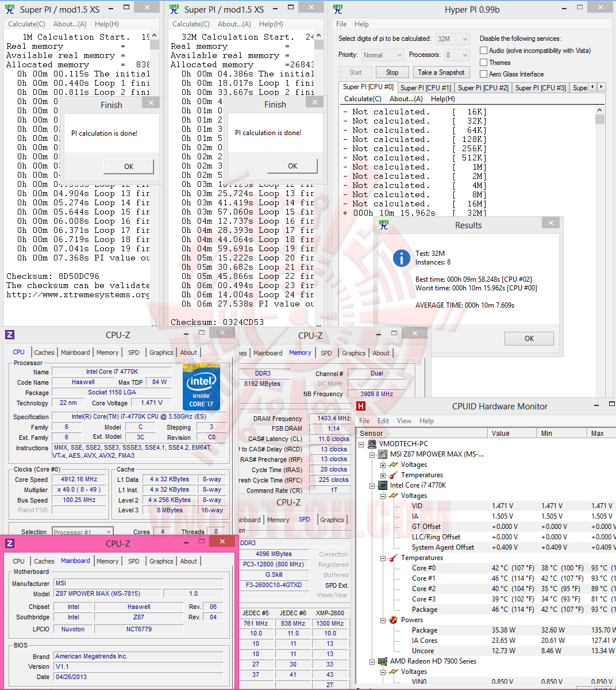
Task: Click OK in the Finish dialog over the 32M window
Action: [x=292, y=166]
